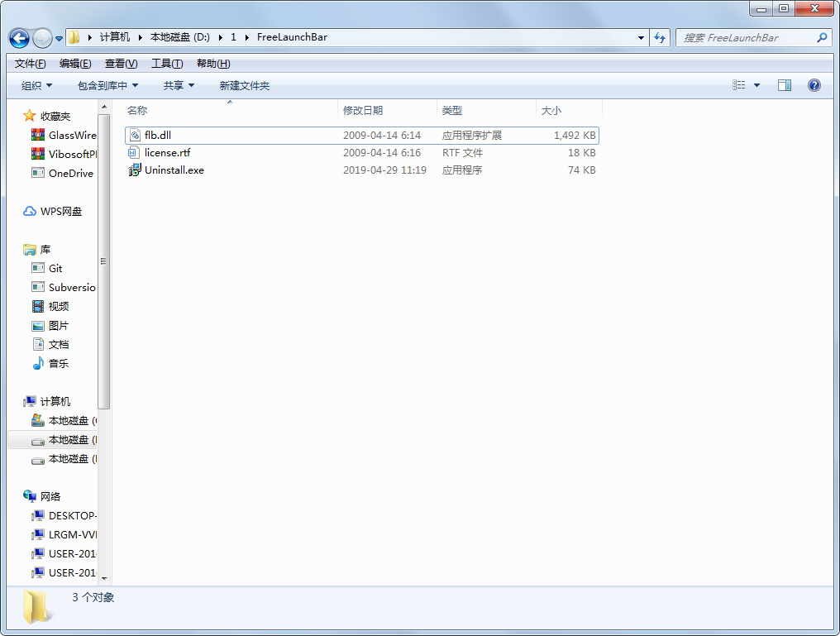
Task: Expand the 组织 dropdown menu
Action: (x=36, y=85)
